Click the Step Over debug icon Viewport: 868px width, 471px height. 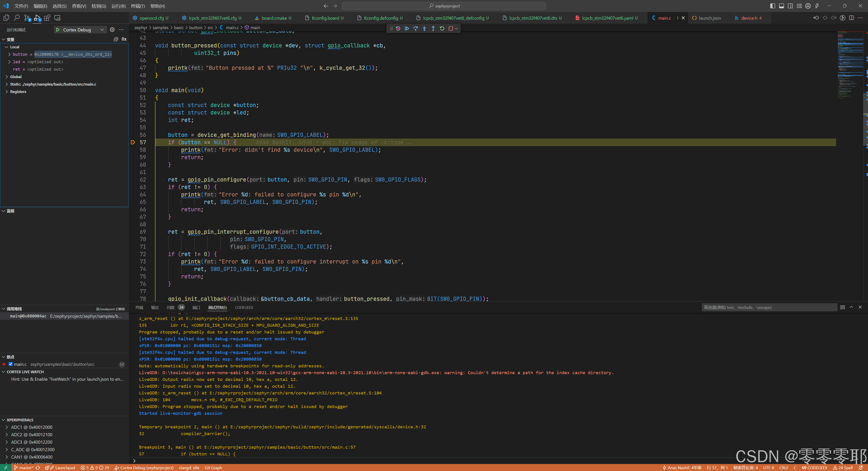(x=415, y=28)
